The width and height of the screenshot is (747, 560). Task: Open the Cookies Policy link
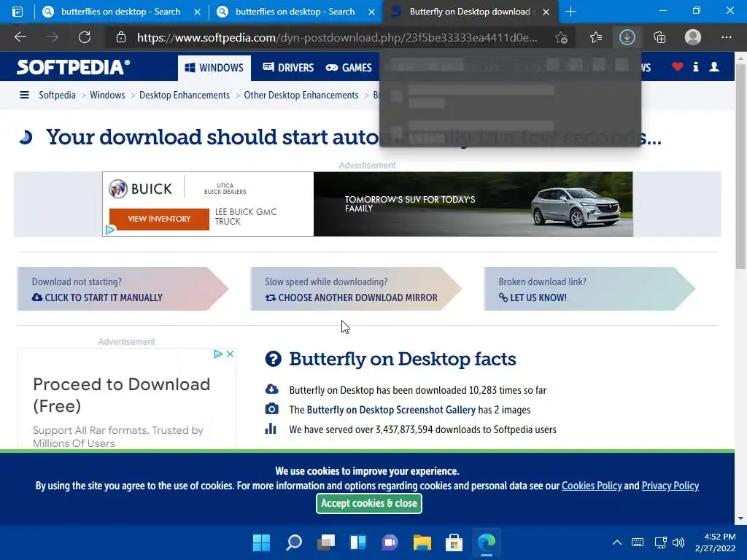click(592, 486)
